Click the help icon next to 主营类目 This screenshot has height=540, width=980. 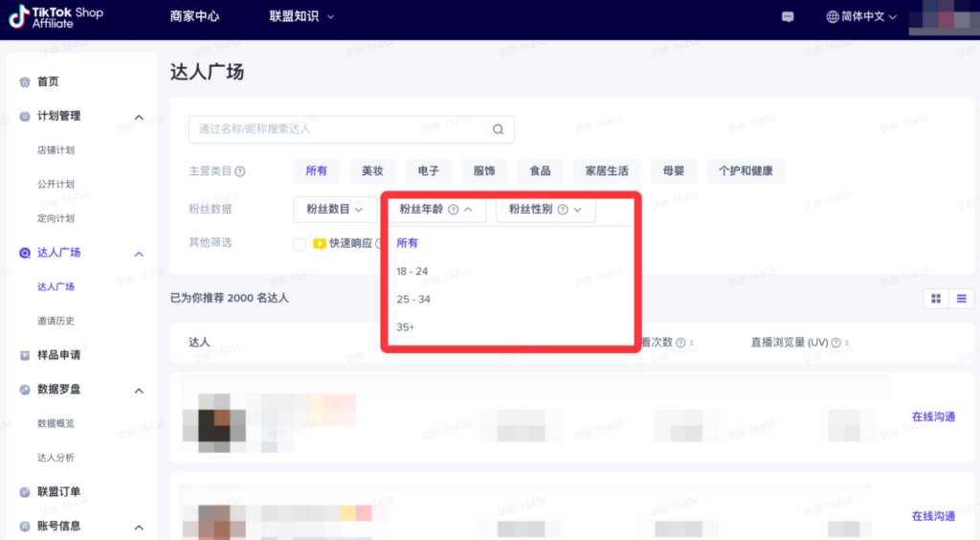coord(240,171)
